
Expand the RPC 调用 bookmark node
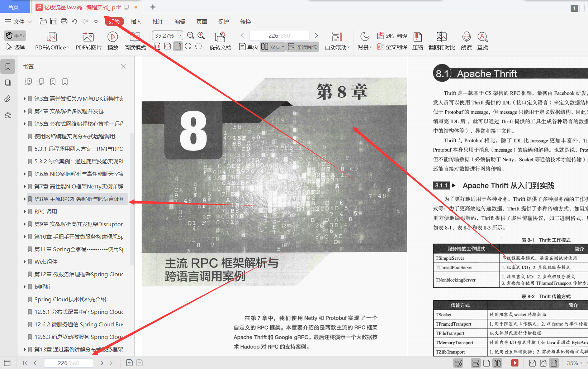coord(25,211)
